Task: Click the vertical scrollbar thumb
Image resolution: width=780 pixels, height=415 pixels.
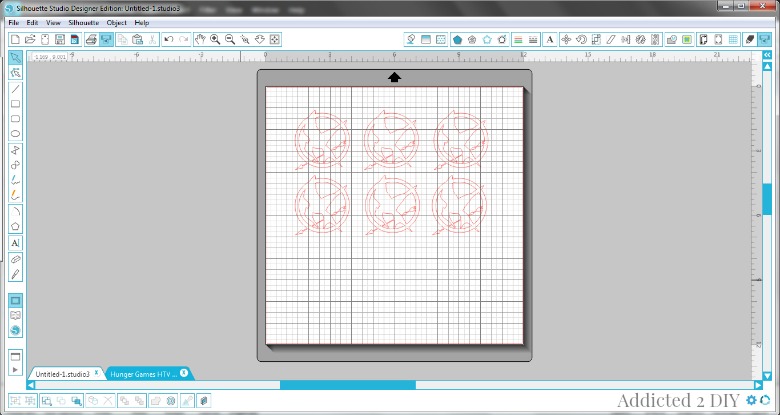Action: 767,199
